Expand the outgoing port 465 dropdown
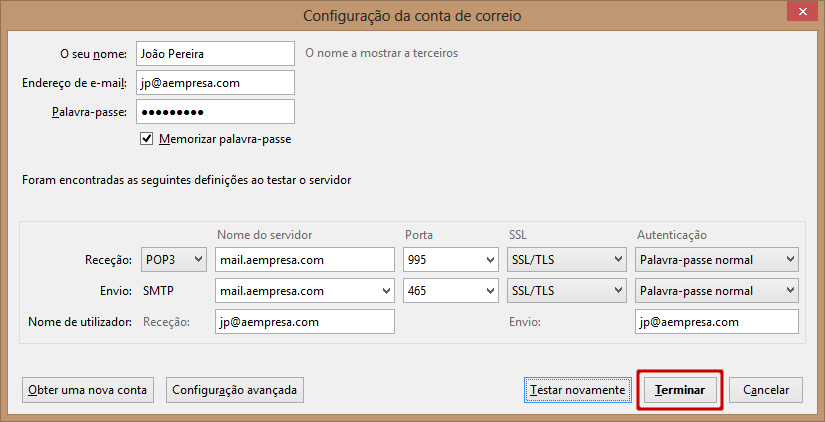 point(451,290)
